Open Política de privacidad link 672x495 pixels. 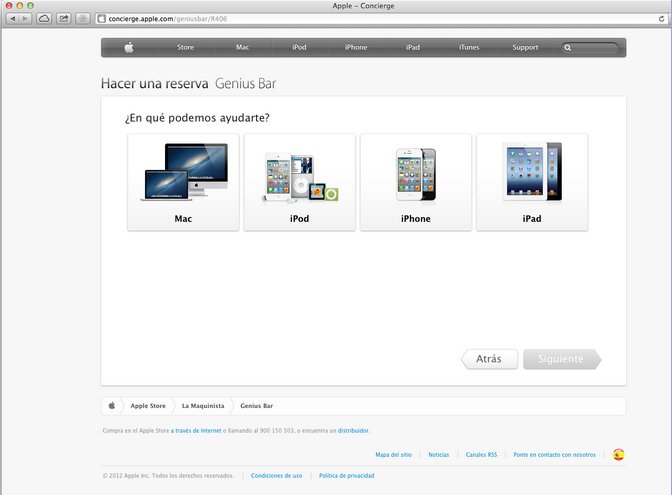tap(346, 476)
